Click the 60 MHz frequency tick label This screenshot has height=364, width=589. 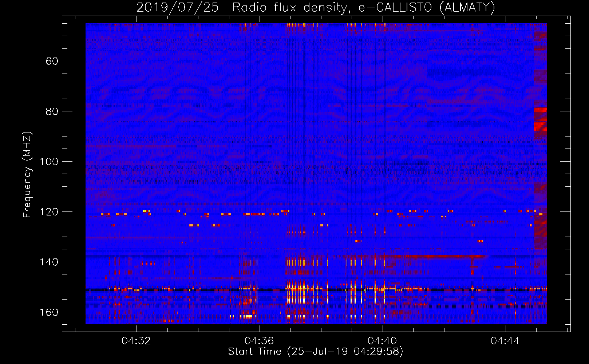(x=52, y=61)
